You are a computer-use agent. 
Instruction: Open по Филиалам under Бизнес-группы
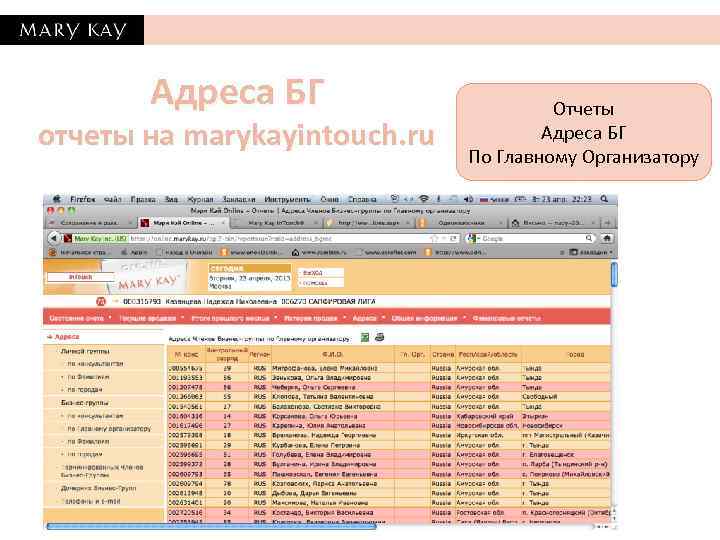[88, 441]
